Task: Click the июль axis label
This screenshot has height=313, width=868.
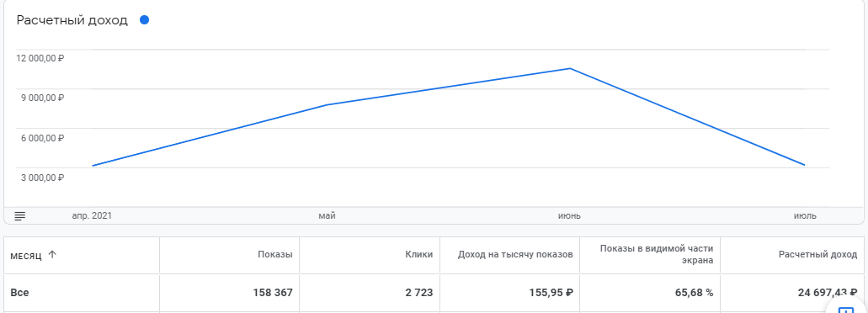Action: (805, 215)
